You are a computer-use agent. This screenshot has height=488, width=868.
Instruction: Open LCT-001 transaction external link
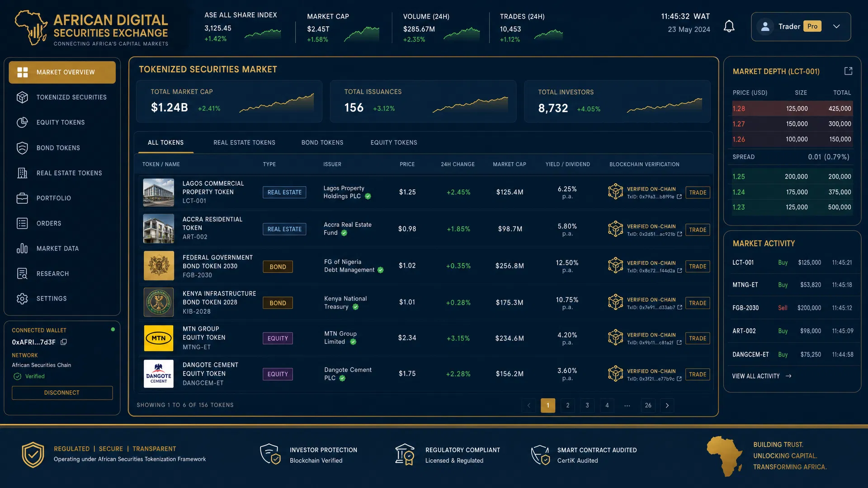[x=679, y=197]
